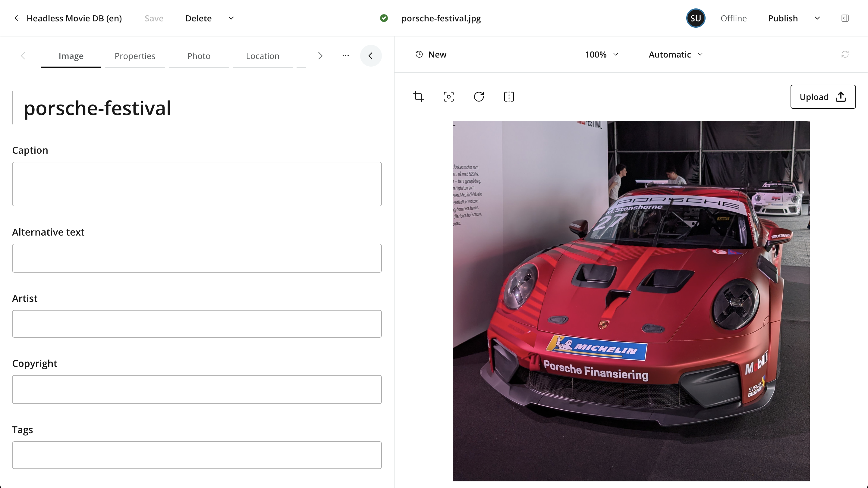Switch to the Photo tab
The image size is (868, 488).
coord(199,56)
